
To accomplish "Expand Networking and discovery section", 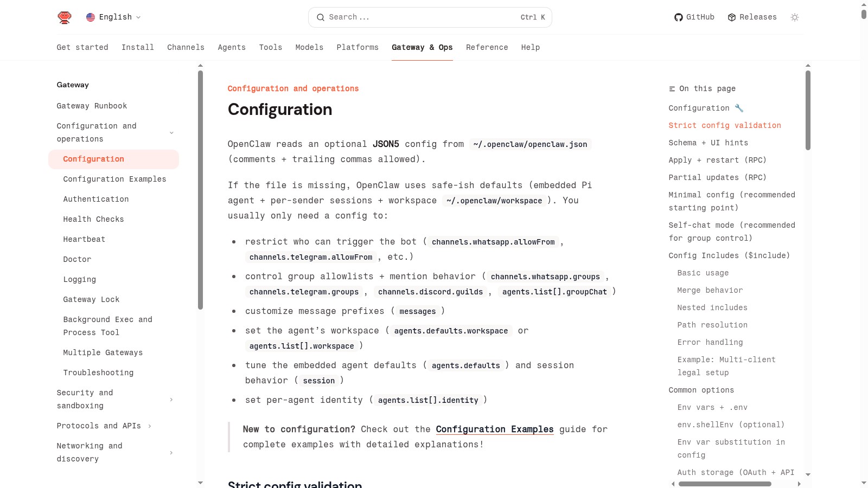I will pos(171,453).
